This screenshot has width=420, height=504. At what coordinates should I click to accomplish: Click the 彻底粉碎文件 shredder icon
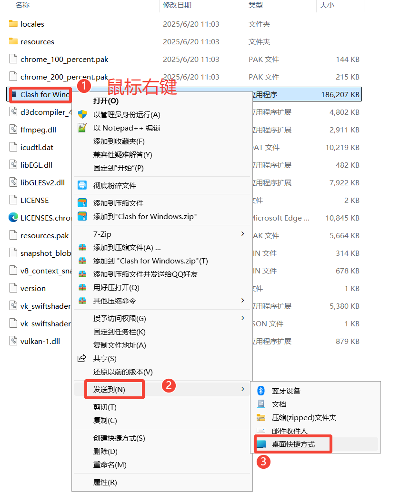pyautogui.click(x=82, y=185)
